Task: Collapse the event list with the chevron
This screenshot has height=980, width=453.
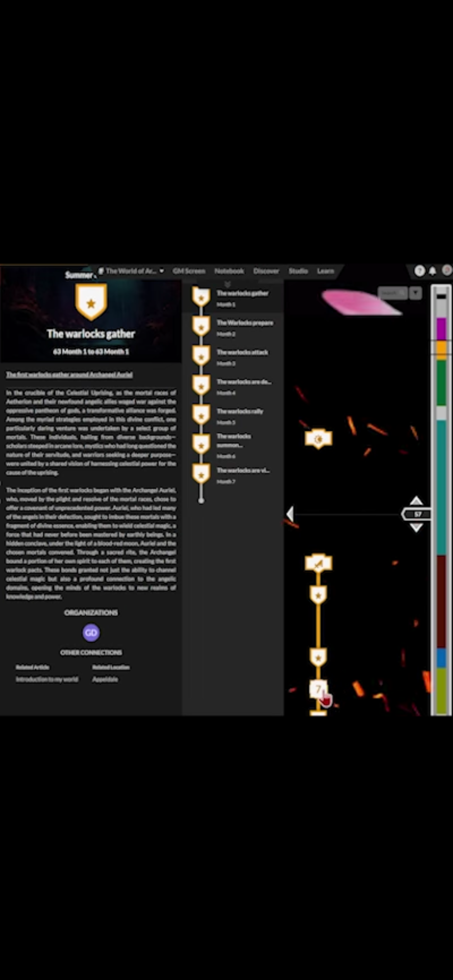Action: tap(228, 284)
